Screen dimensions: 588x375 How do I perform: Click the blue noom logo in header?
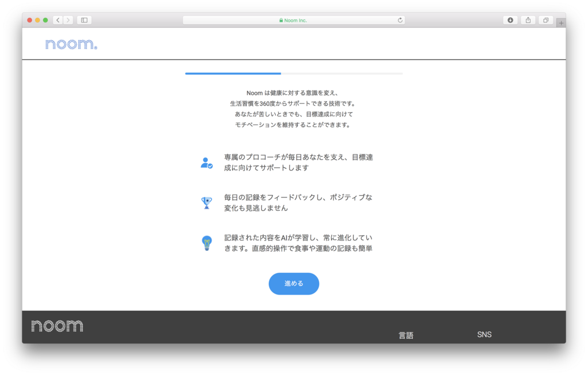[71, 44]
